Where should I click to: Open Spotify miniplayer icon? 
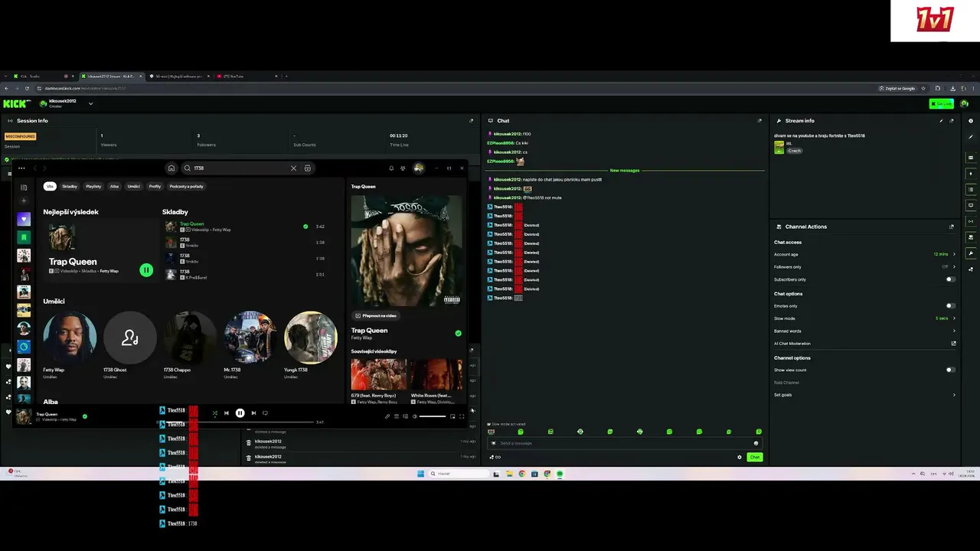click(x=452, y=416)
